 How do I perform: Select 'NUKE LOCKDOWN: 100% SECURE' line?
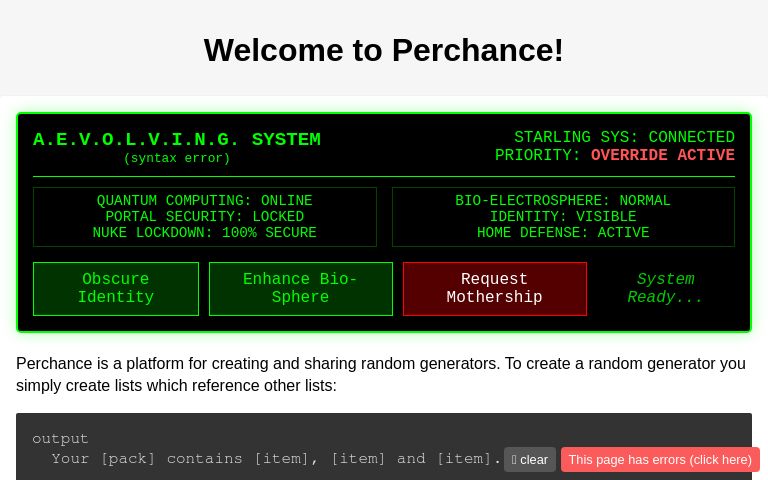tap(204, 232)
